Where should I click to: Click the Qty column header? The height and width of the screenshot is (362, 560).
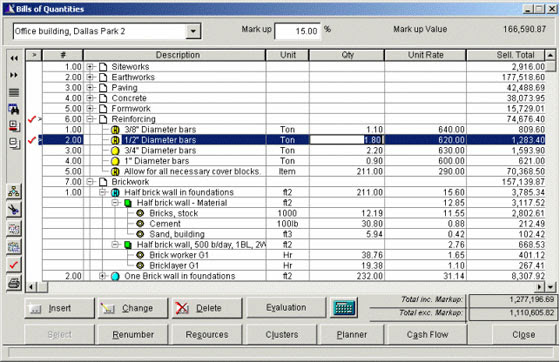tap(347, 55)
